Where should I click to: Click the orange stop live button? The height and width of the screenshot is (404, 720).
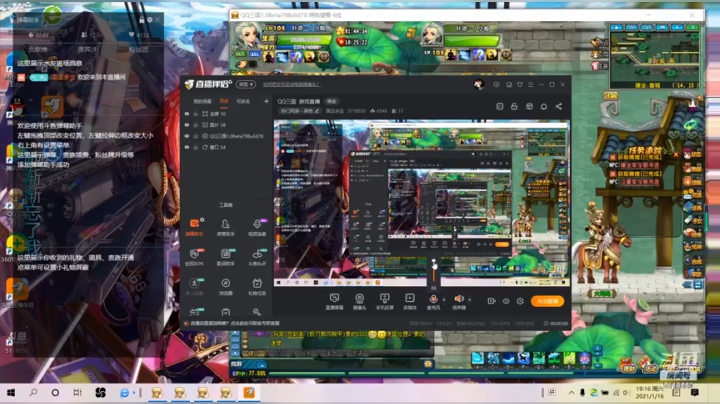coord(547,301)
